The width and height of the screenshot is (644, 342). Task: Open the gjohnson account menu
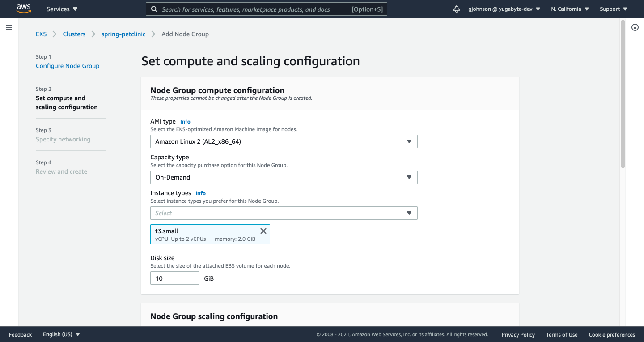504,9
